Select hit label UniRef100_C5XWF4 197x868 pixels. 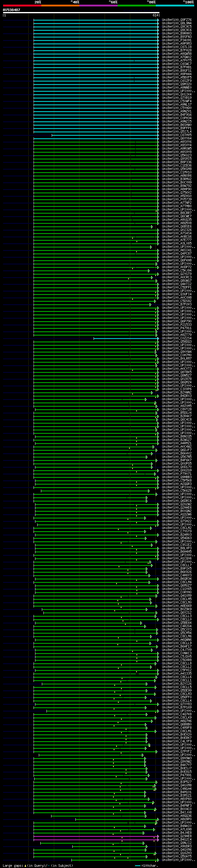(x=177, y=101)
